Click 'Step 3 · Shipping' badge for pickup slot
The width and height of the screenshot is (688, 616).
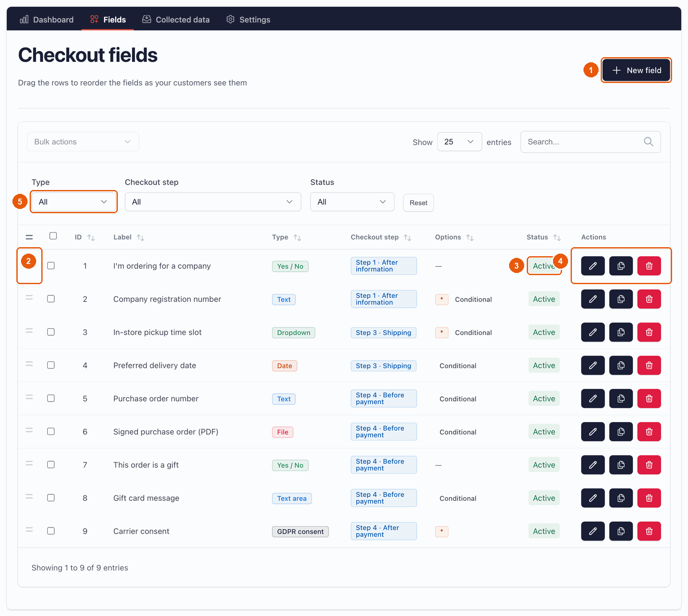383,332
